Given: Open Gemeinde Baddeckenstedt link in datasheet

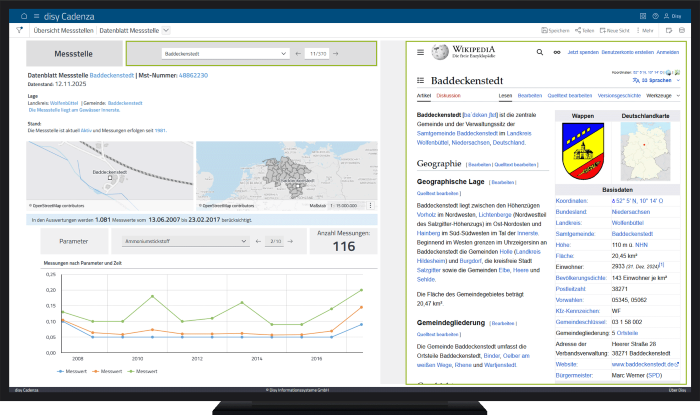Looking at the screenshot, I should (125, 103).
